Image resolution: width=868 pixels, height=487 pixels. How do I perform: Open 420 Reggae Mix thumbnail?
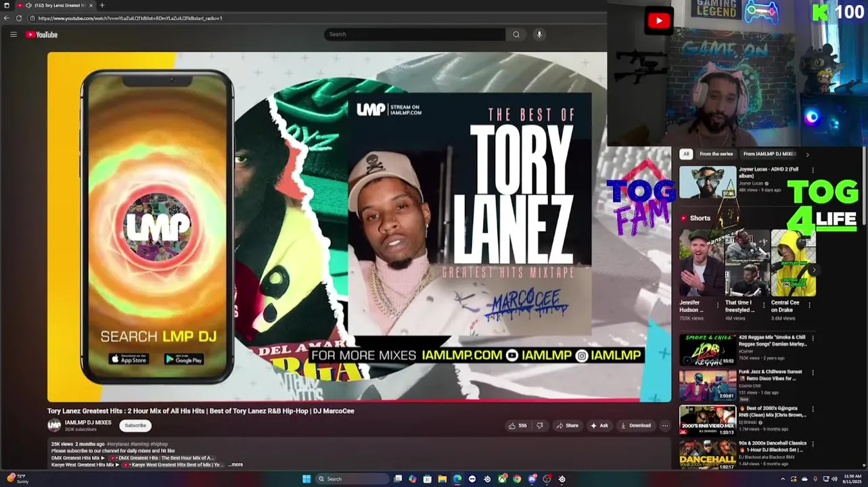(x=708, y=350)
